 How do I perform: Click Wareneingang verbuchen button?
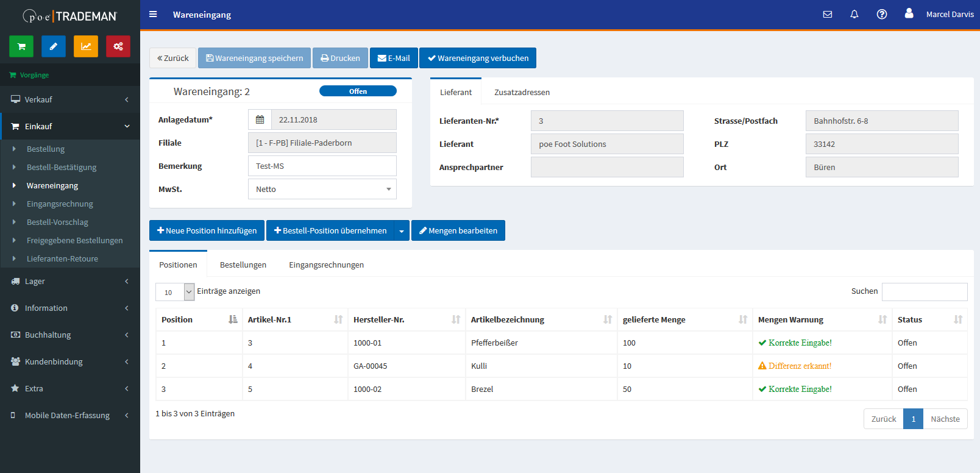[x=478, y=58]
